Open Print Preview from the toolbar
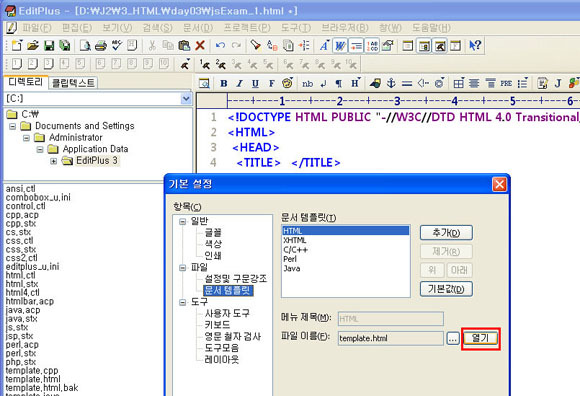The image size is (580, 396). 85,45
